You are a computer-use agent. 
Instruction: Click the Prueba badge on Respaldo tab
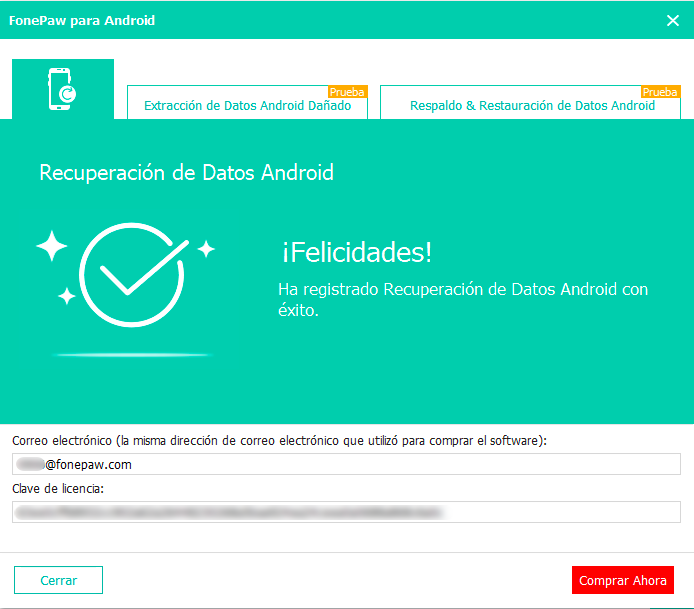pos(660,92)
